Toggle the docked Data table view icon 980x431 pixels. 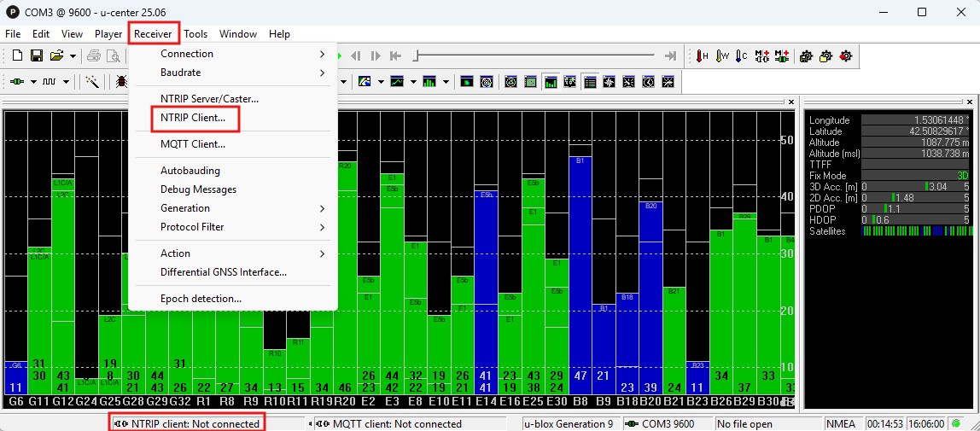590,82
